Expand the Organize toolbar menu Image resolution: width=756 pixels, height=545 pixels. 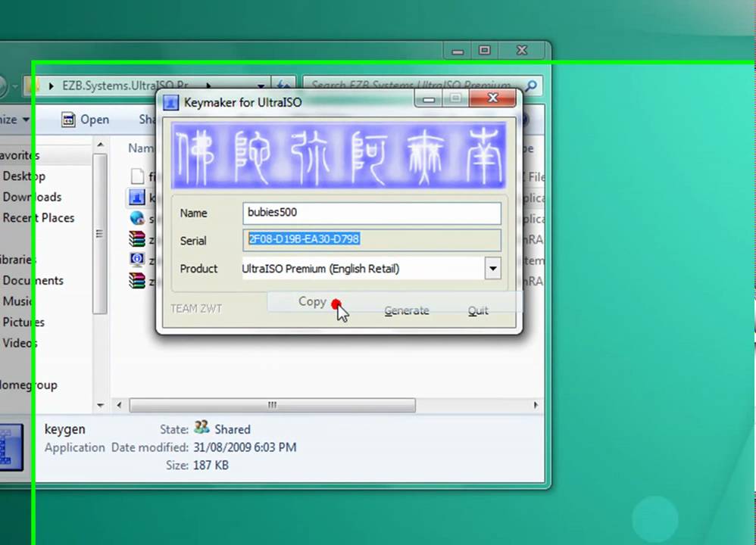point(15,120)
